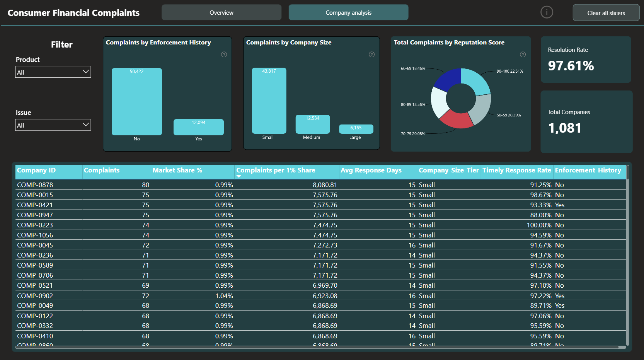This screenshot has height=360, width=644.
Task: Click the 97.10% timely response rate cell
Action: point(541,285)
